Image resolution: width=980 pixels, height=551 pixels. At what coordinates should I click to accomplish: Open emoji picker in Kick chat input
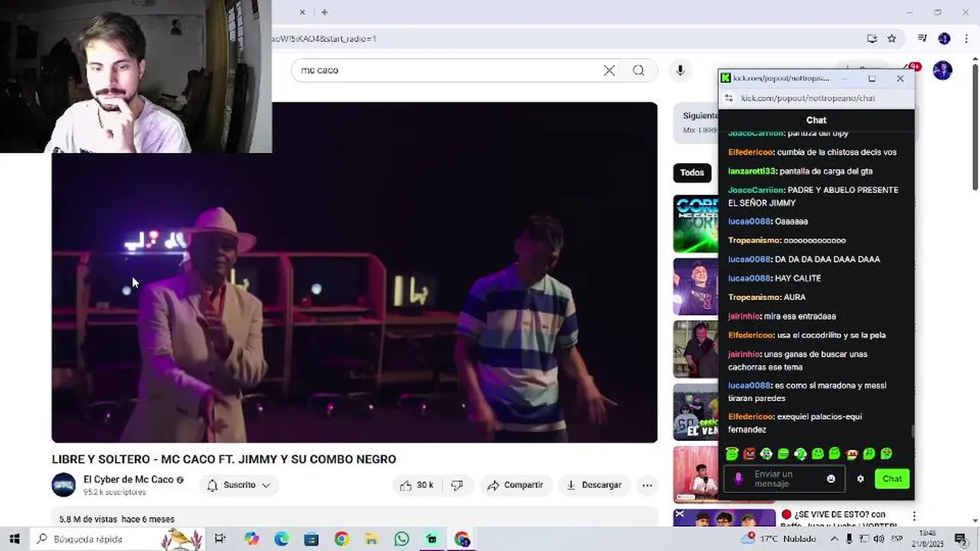pos(831,479)
